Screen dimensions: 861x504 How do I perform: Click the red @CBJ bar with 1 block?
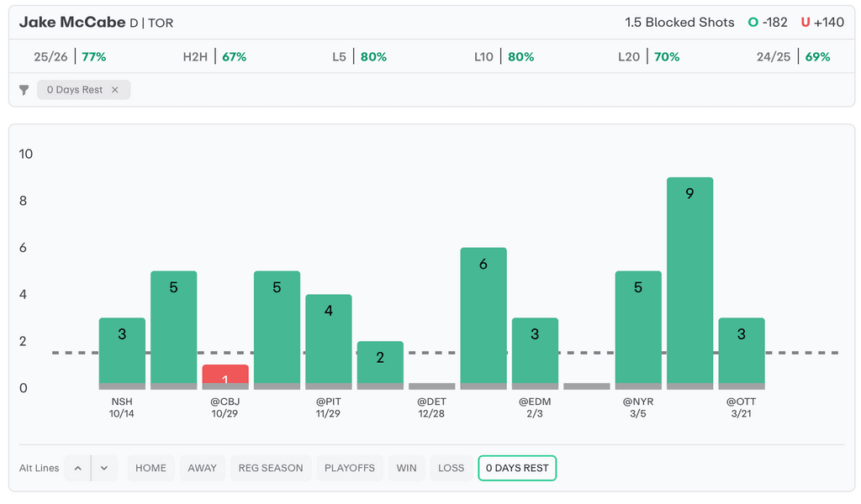tap(224, 375)
